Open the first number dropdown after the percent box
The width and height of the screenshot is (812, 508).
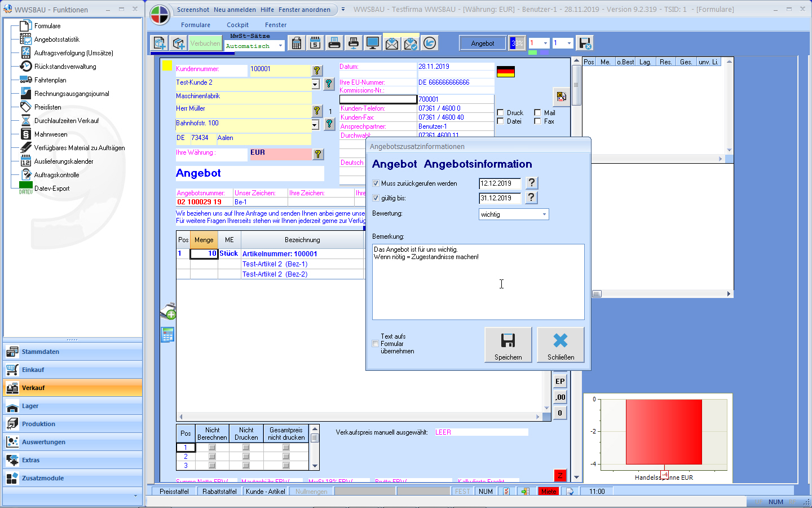coord(545,43)
